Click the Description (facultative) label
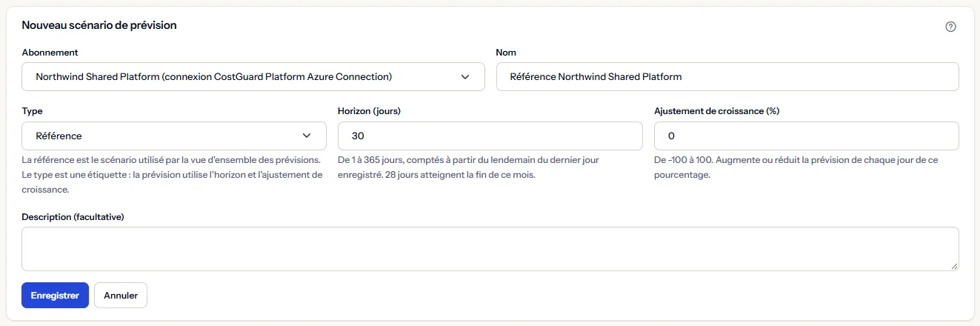 (x=73, y=217)
